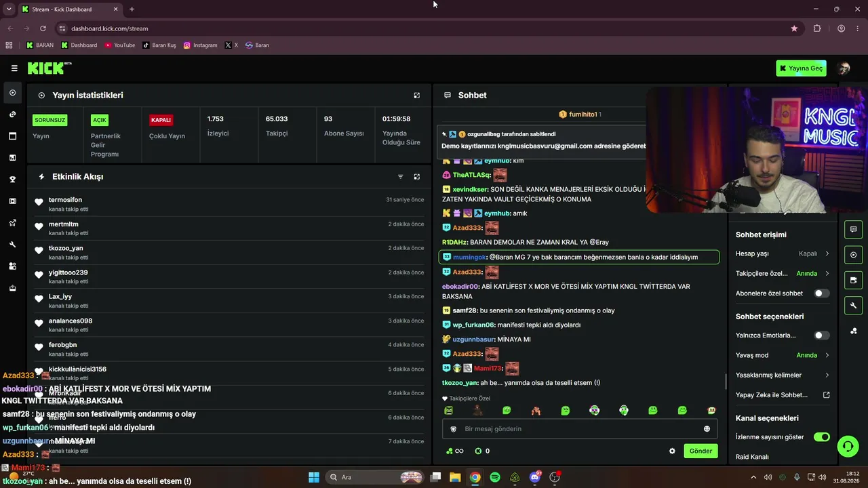Open Spotify from the taskbar
The height and width of the screenshot is (488, 868).
[495, 477]
